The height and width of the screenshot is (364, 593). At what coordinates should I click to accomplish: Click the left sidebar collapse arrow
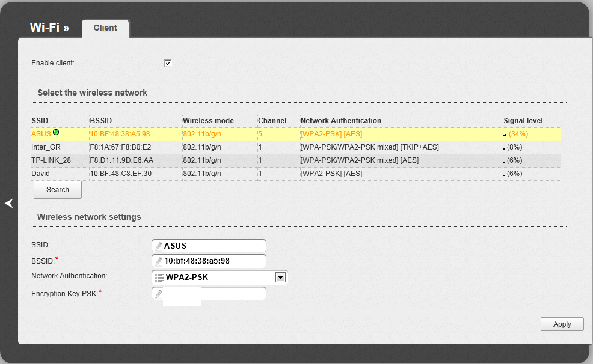(8, 204)
